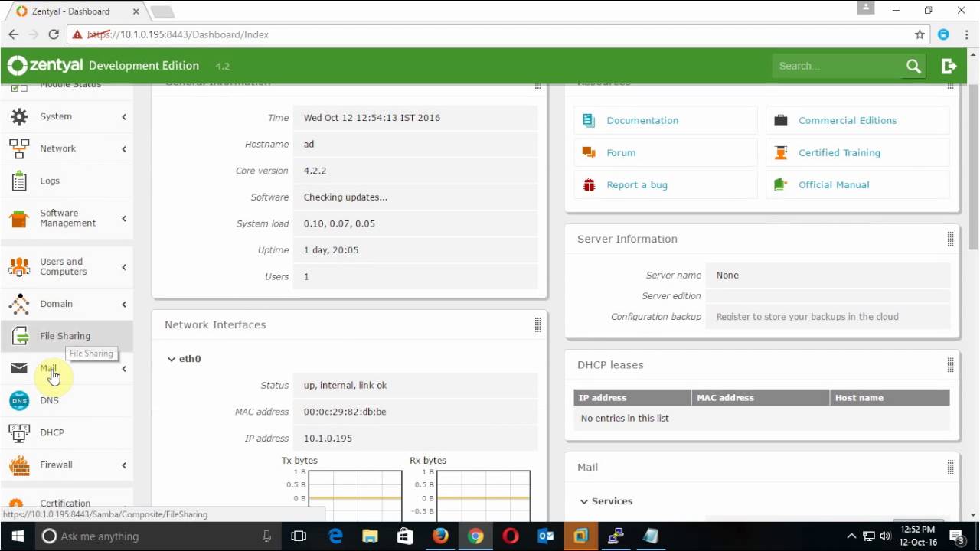Expand the System submenu arrow
Screen dimensions: 980x551
click(x=124, y=116)
